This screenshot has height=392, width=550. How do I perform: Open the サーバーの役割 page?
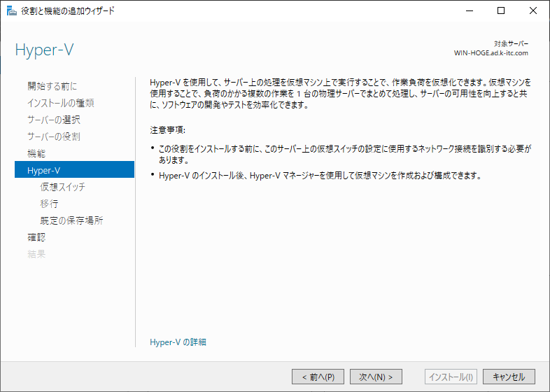54,136
